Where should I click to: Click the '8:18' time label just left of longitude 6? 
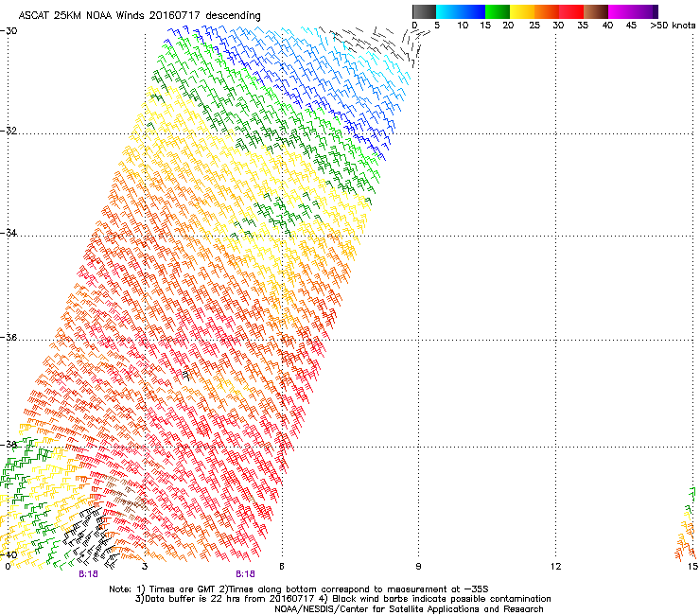tap(245, 574)
